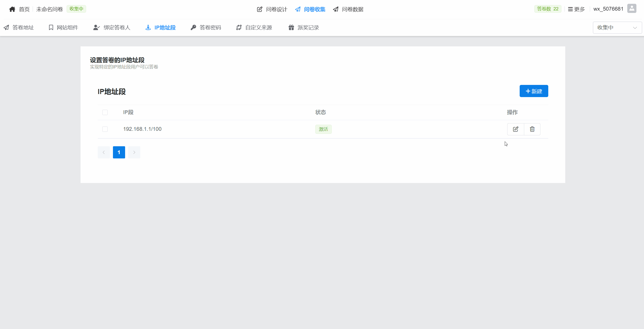Switch to 问卷设计 tab
Image resolution: width=644 pixels, height=329 pixels.
(272, 9)
